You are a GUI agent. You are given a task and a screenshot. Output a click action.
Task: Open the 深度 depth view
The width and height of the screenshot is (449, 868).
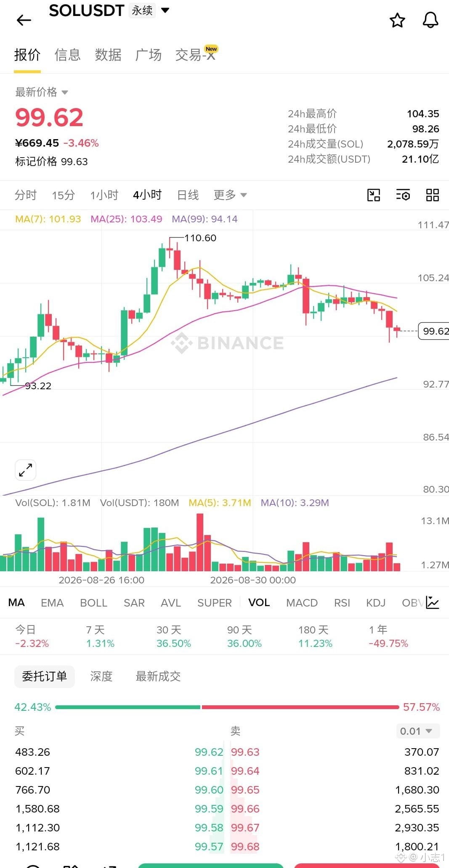(x=101, y=676)
